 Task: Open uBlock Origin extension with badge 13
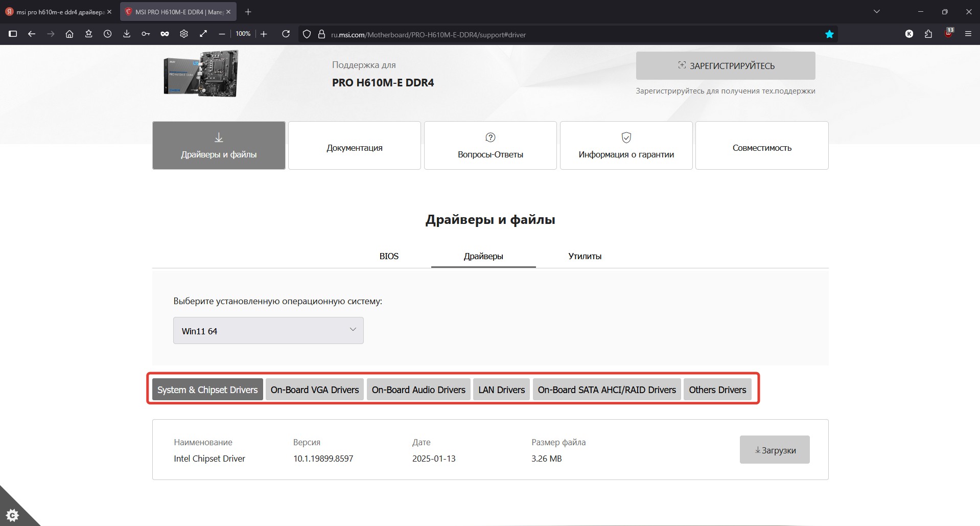click(x=948, y=34)
